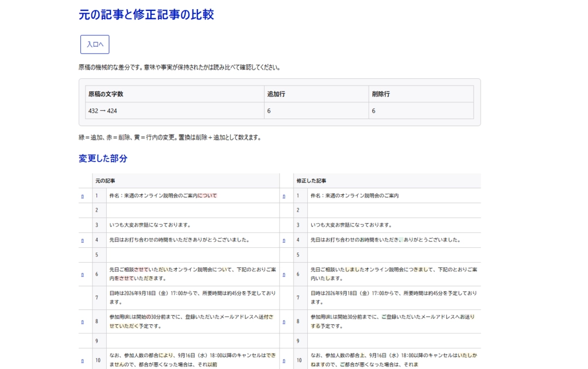Select いつも大変お世話になっております in 元の記事 column
Viewport: 588px width, 369px height.
[x=193, y=225]
